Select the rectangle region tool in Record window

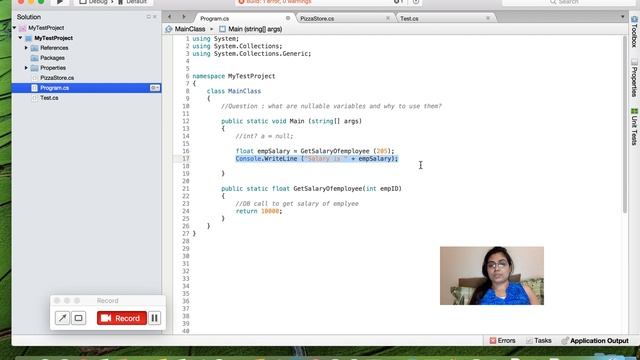click(x=78, y=318)
